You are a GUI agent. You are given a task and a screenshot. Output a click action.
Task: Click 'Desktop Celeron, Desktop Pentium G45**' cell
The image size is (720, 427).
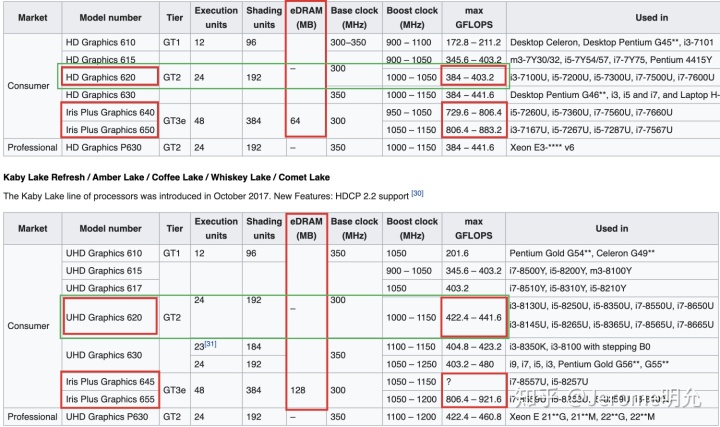(612, 42)
